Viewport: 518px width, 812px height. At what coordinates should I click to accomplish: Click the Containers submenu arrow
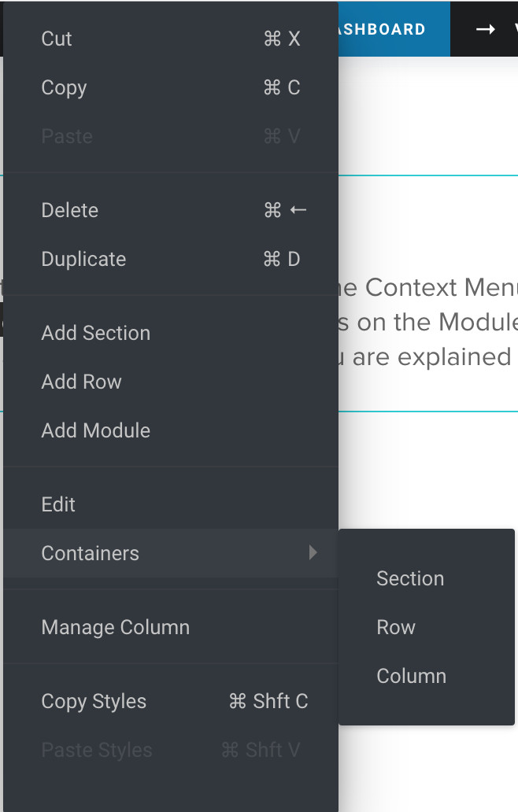click(x=313, y=552)
